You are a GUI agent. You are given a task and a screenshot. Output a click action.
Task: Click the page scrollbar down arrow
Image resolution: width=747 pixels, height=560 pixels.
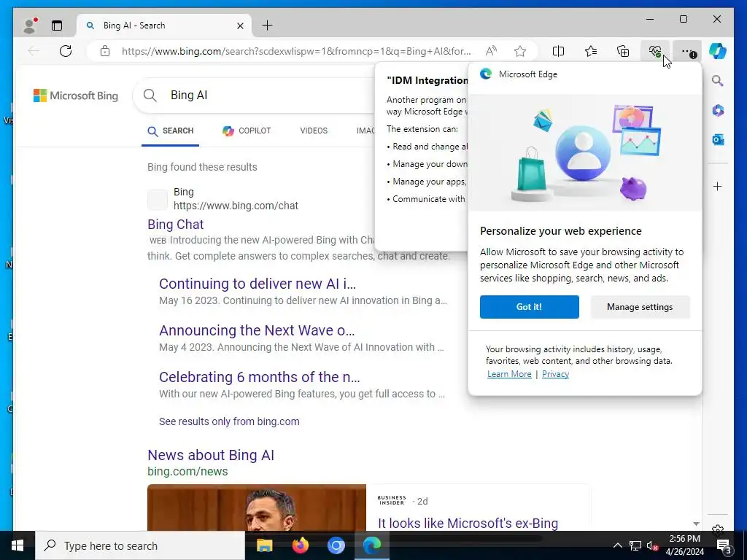coord(696,524)
